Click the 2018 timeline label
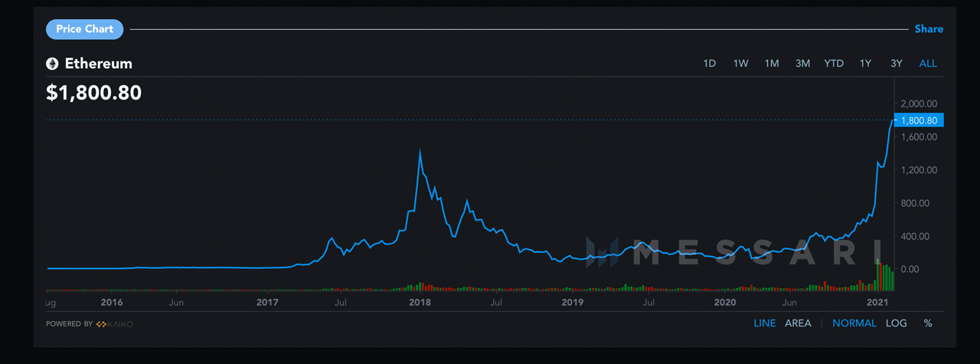This screenshot has width=980, height=364. point(420,303)
